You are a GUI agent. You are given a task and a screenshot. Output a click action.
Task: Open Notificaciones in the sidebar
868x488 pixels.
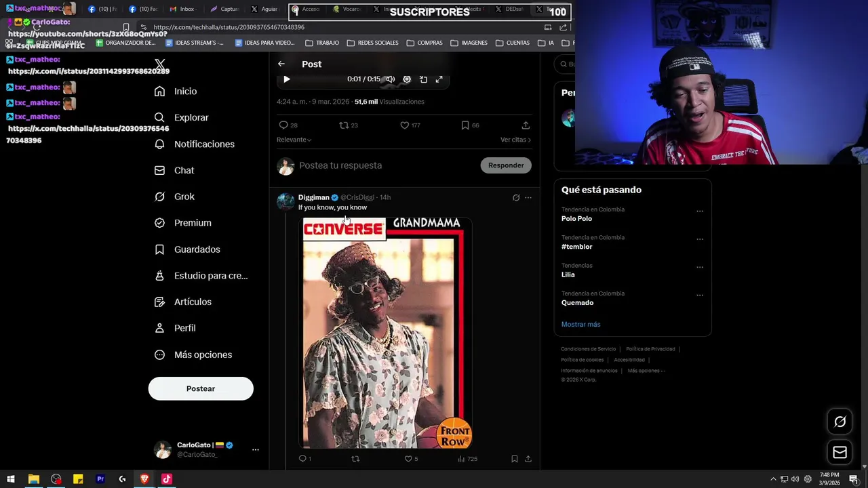click(x=194, y=144)
